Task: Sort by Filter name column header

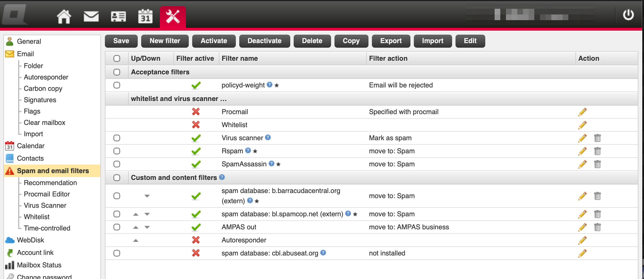Action: (x=240, y=58)
